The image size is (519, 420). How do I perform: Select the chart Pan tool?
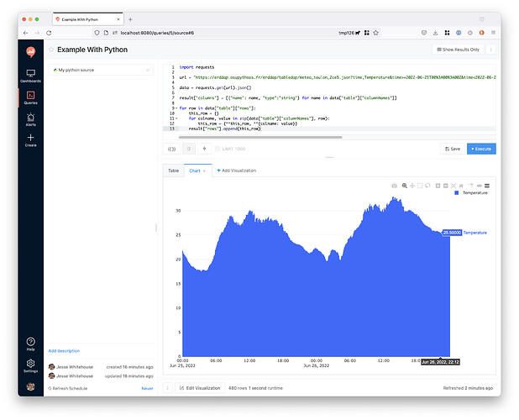click(x=412, y=186)
